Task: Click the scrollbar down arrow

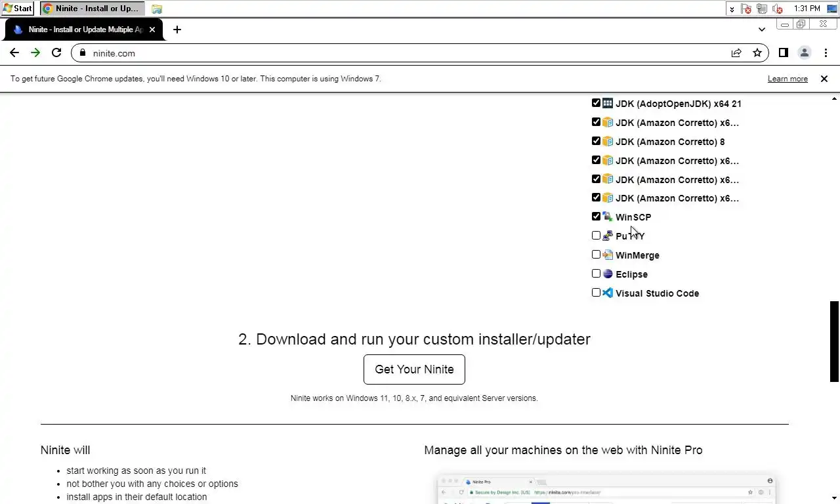Action: (835, 498)
